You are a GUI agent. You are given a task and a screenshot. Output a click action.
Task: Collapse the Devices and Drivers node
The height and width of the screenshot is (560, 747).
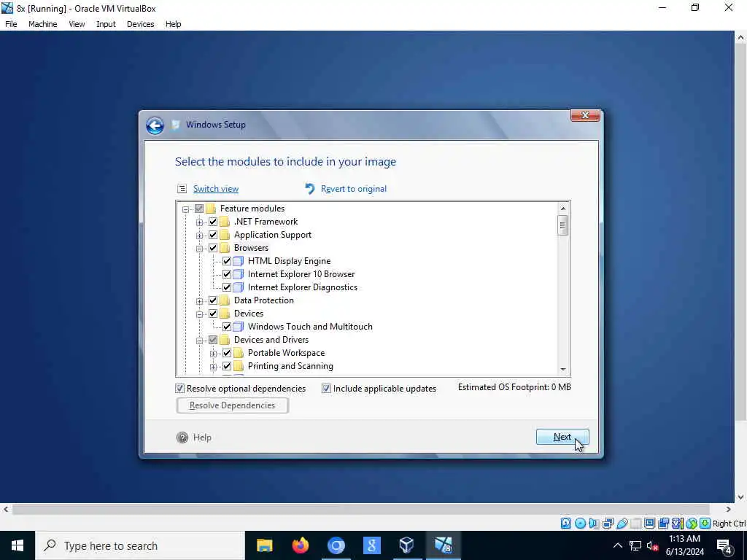pos(200,341)
